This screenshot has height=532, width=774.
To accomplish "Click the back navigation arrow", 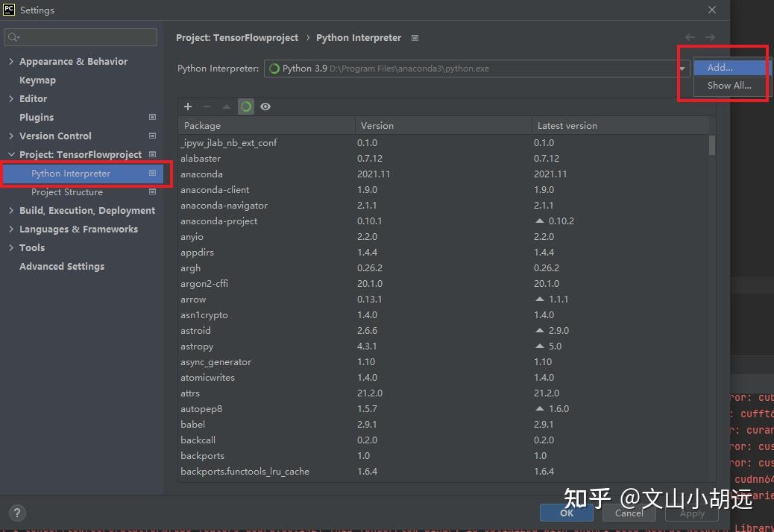I will tap(690, 37).
